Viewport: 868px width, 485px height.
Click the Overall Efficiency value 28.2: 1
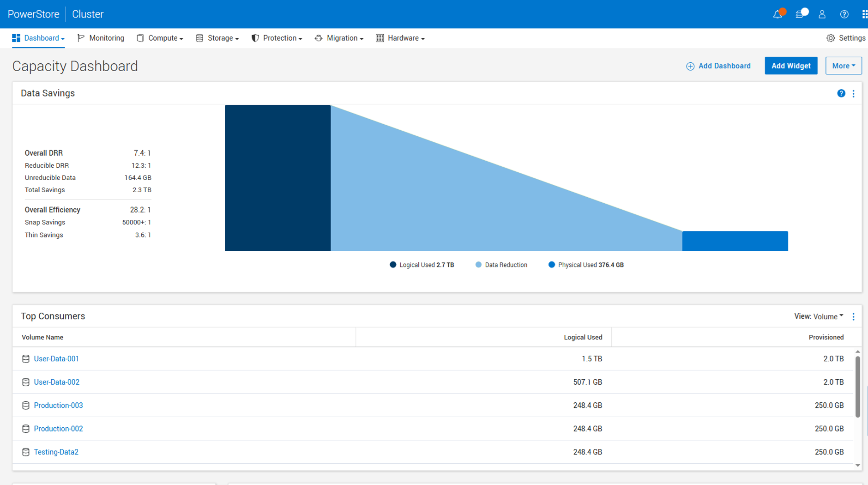click(x=140, y=210)
